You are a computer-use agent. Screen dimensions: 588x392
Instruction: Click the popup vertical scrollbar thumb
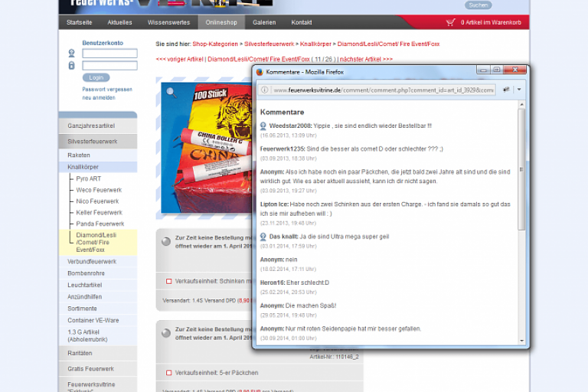pos(521,169)
